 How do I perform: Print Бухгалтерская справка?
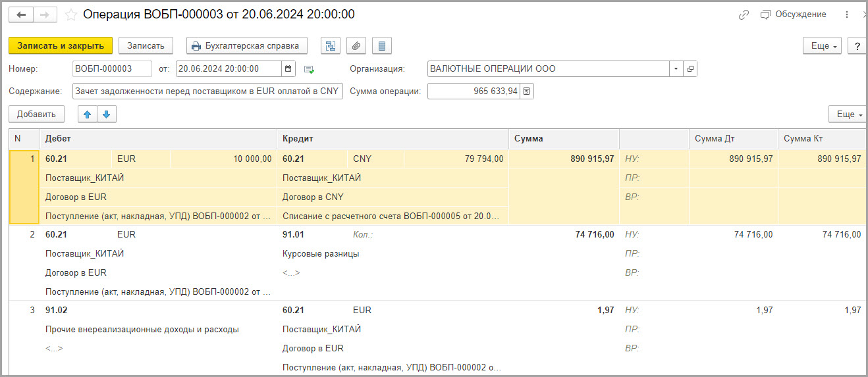247,45
